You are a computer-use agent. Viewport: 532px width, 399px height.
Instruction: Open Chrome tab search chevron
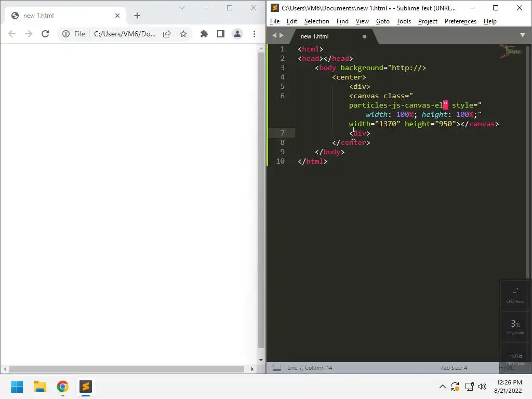[x=182, y=8]
